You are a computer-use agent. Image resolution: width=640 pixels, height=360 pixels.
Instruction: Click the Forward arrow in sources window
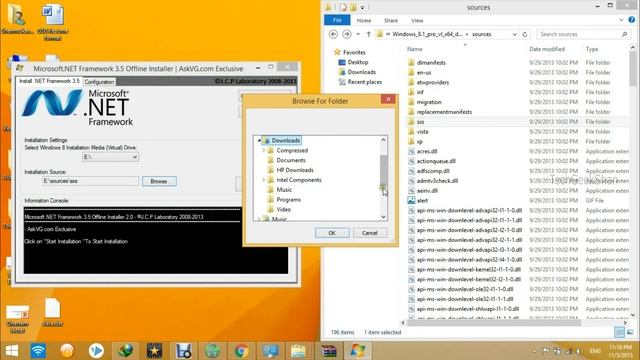point(347,34)
